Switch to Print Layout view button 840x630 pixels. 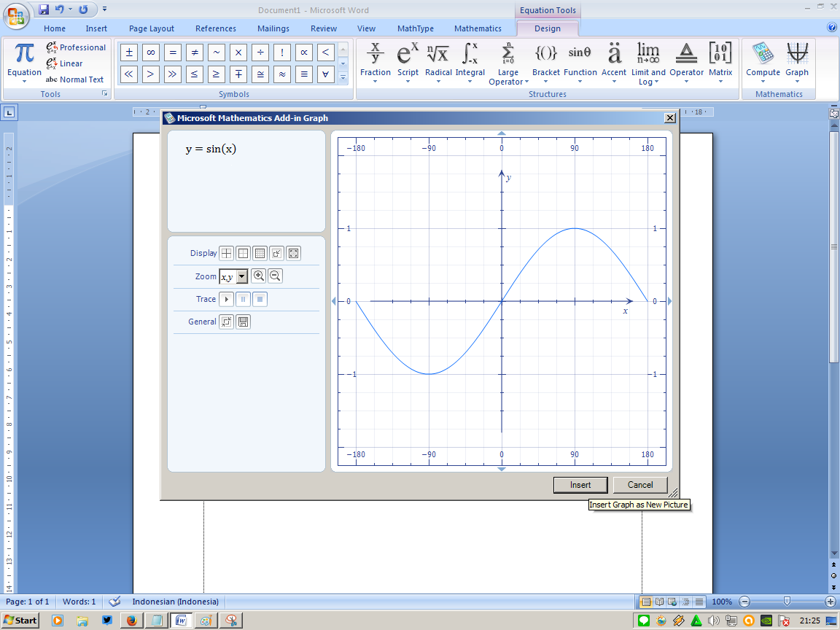[646, 602]
